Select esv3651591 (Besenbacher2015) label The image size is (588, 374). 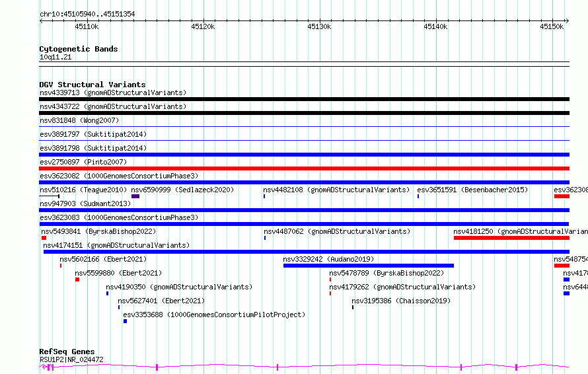pos(472,190)
